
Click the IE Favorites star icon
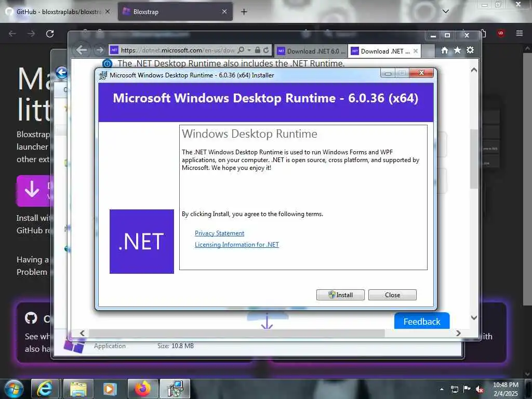(457, 50)
